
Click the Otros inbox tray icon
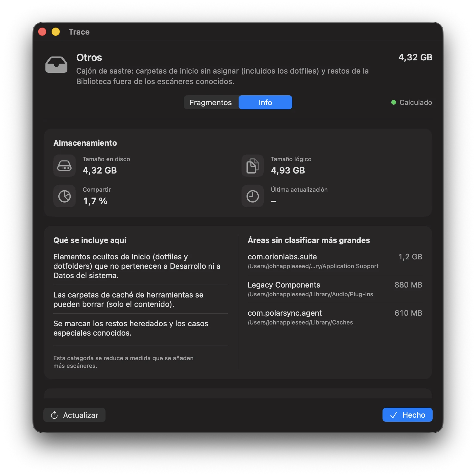(56, 64)
